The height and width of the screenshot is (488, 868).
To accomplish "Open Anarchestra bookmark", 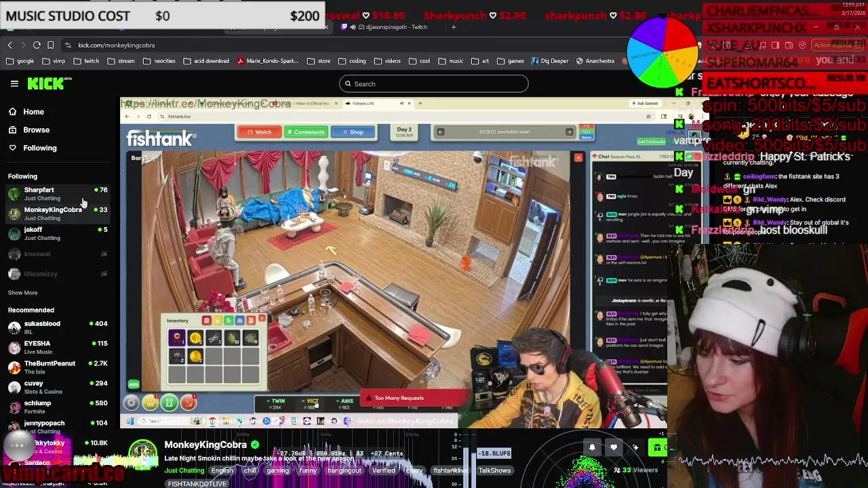I will coord(595,61).
